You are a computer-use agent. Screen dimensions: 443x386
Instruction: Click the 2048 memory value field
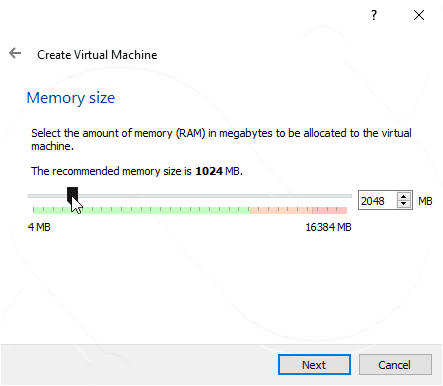point(378,201)
